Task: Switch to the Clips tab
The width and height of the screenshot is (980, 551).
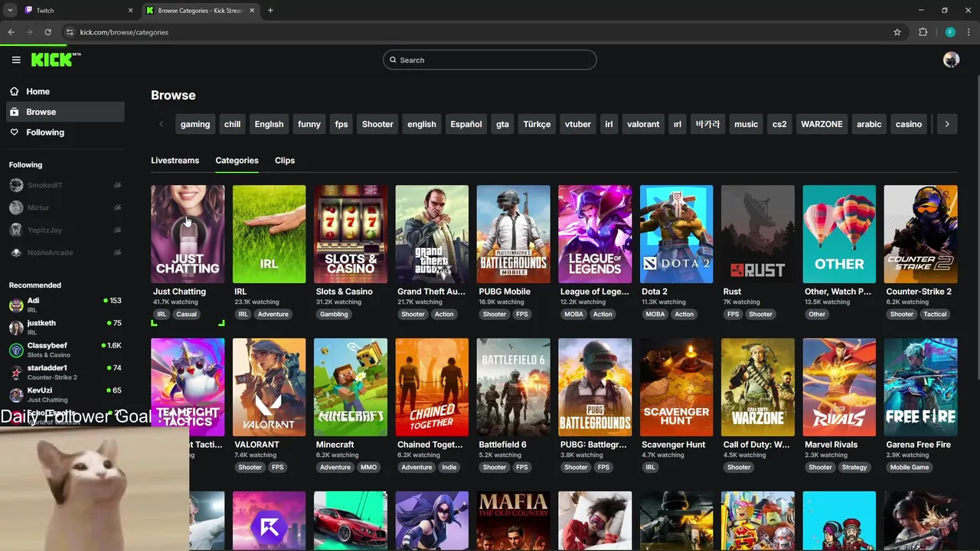Action: pyautogui.click(x=285, y=160)
